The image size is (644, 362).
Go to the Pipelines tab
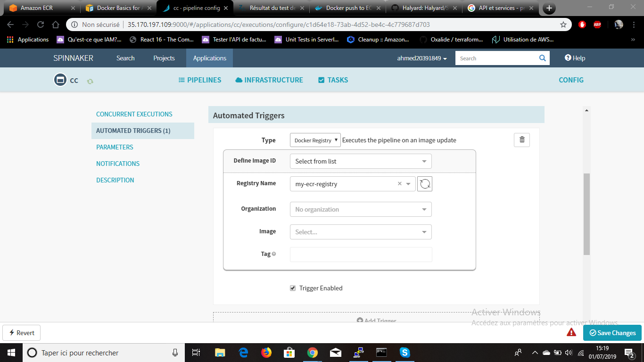coord(200,80)
